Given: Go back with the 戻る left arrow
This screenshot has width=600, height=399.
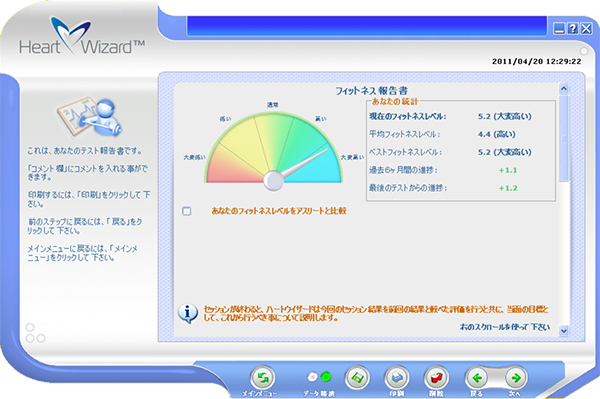Looking at the screenshot, I should (x=477, y=378).
